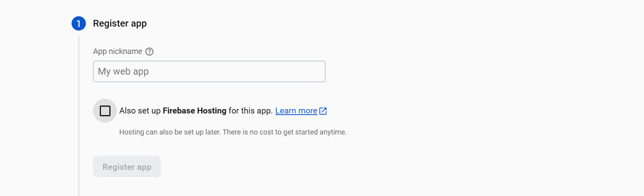The height and width of the screenshot is (196, 644).
Task: Click the 'Register app' step heading
Action: point(120,23)
